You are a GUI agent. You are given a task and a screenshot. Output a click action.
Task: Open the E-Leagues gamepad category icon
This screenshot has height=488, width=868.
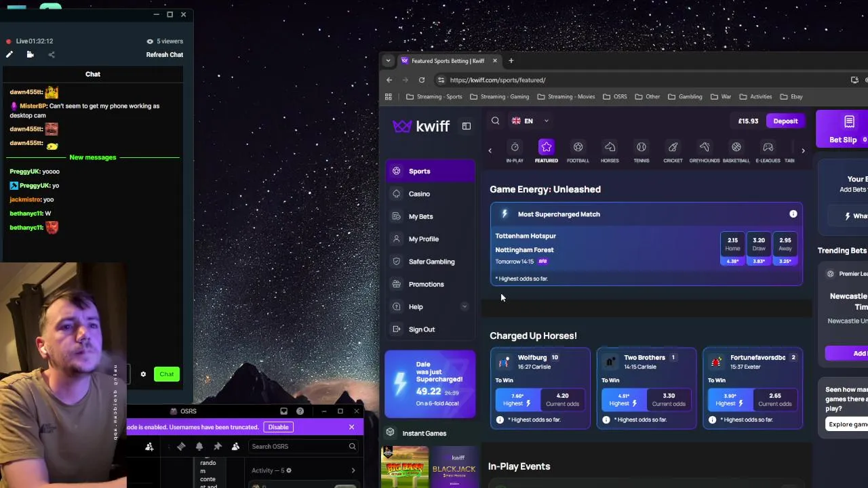[768, 147]
